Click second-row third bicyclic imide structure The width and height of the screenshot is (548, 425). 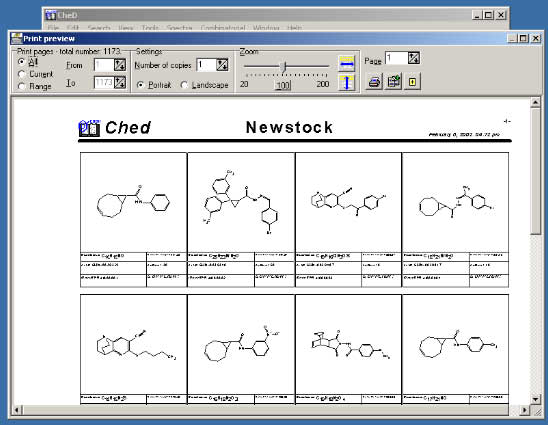coord(351,344)
